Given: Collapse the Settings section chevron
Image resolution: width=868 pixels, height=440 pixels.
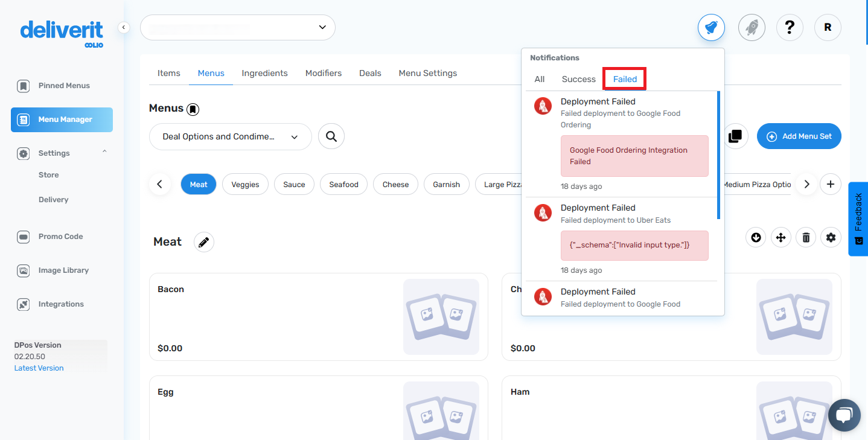Looking at the screenshot, I should 104,151.
